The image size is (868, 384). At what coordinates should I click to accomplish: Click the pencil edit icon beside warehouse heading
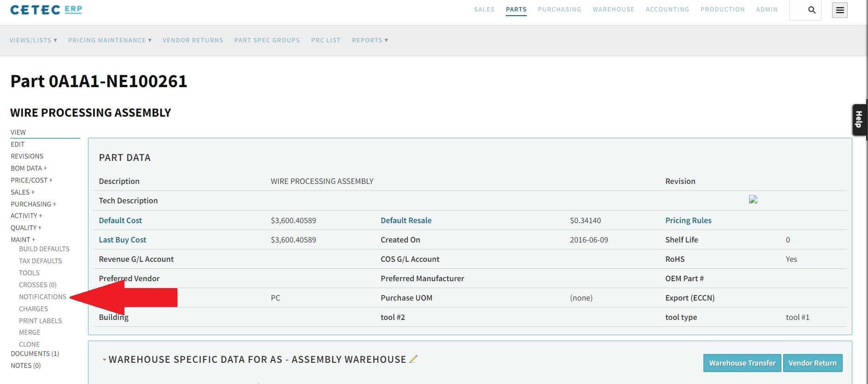(413, 359)
